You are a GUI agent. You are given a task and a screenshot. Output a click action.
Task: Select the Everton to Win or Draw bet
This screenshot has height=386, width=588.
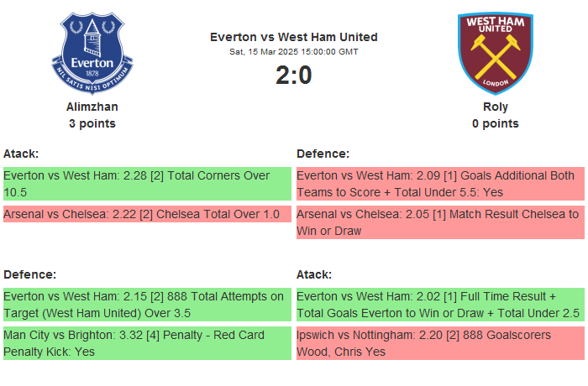coord(440,305)
